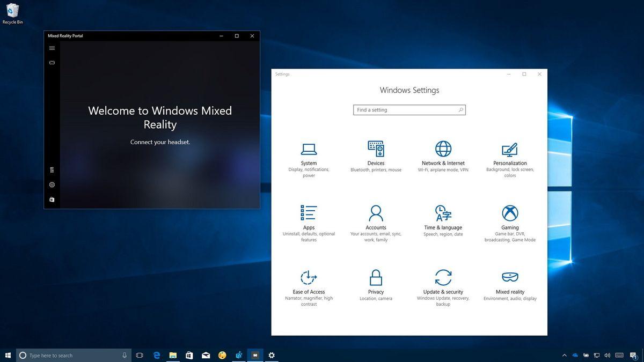
Task: Open Mixed Reality Portal settings gear
Action: (x=52, y=184)
